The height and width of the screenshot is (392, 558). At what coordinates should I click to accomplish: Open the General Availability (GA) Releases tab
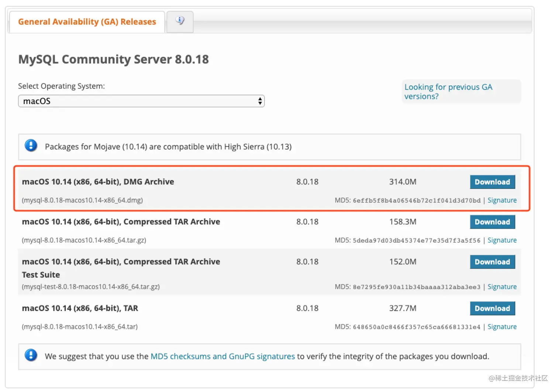[87, 22]
